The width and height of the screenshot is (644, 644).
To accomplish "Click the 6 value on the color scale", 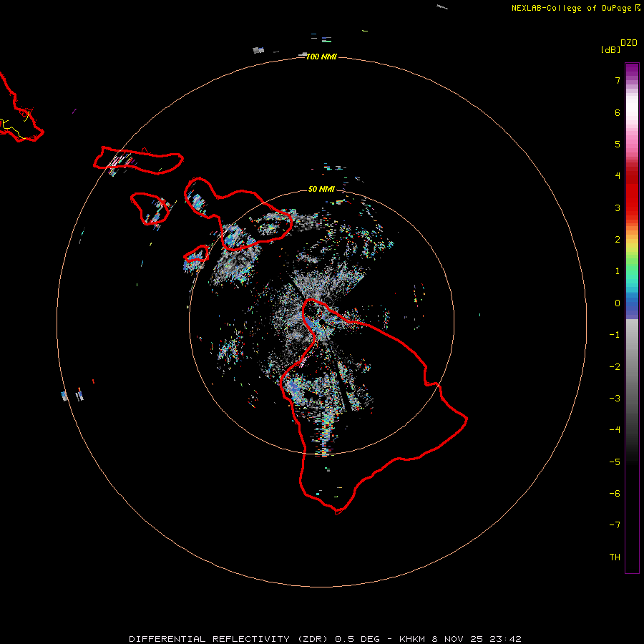I will point(618,112).
